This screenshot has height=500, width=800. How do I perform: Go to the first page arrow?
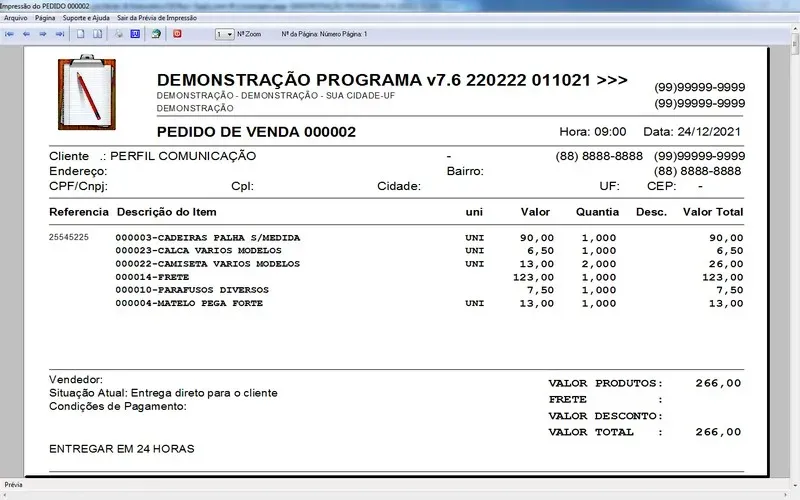(x=10, y=34)
